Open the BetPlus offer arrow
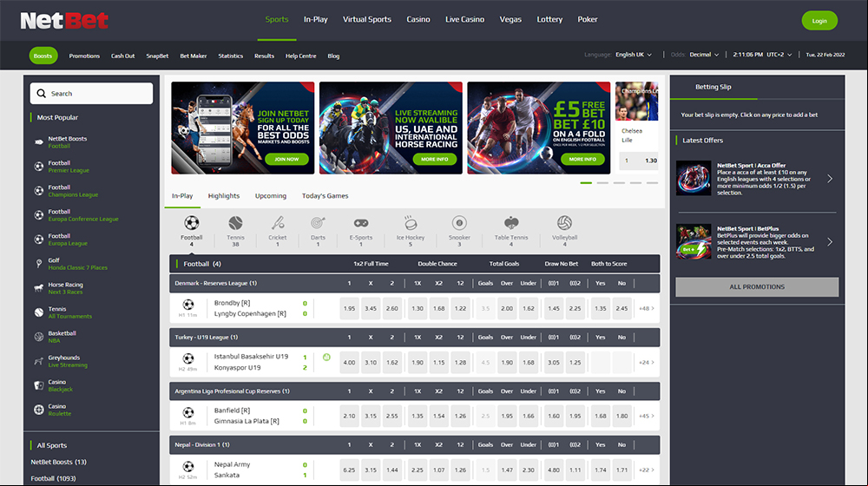Viewport: 868px width, 486px height. pos(830,242)
